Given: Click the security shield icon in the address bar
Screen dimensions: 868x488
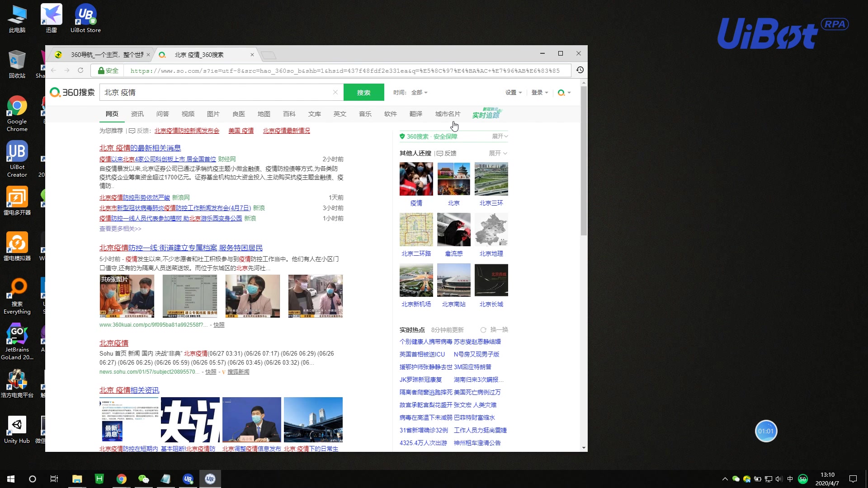Looking at the screenshot, I should click(x=101, y=70).
